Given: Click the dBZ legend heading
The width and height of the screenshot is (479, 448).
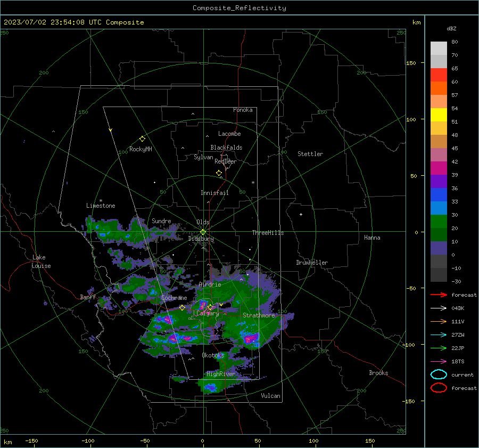Looking at the screenshot, I should click(451, 29).
